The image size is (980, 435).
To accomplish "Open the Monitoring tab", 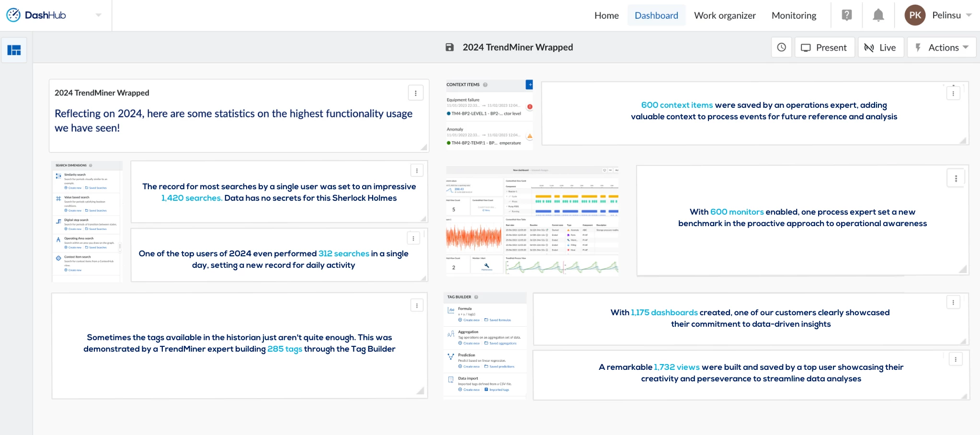I will [794, 15].
